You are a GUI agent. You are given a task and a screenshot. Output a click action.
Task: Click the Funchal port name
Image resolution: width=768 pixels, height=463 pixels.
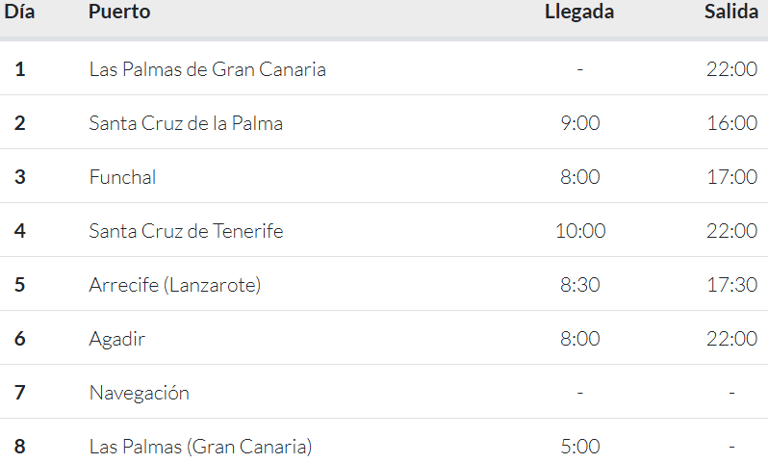tap(122, 177)
